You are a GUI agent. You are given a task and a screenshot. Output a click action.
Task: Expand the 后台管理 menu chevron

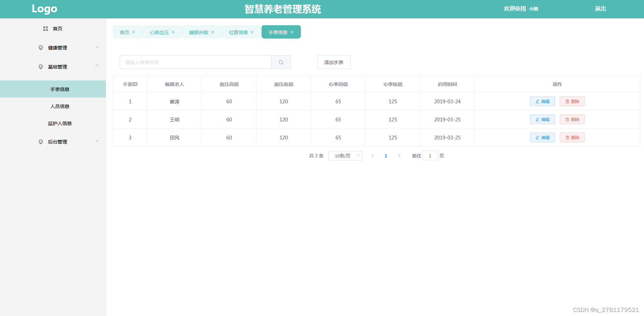coord(97,141)
